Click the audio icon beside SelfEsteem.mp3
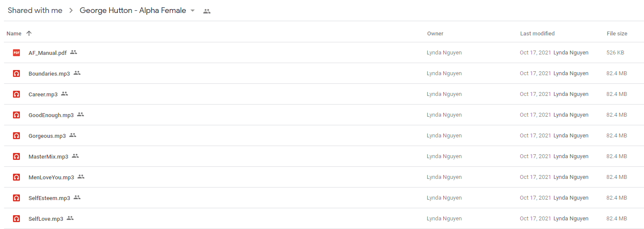Image resolution: width=644 pixels, height=229 pixels. [16, 198]
